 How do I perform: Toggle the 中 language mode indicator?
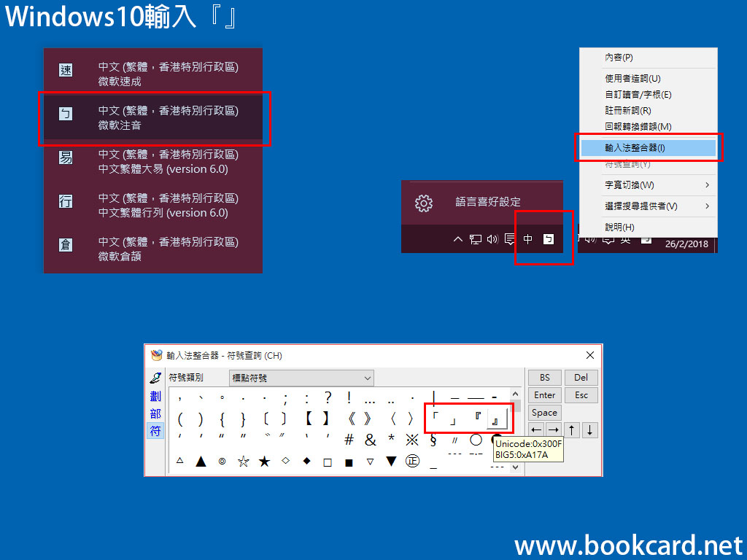527,238
